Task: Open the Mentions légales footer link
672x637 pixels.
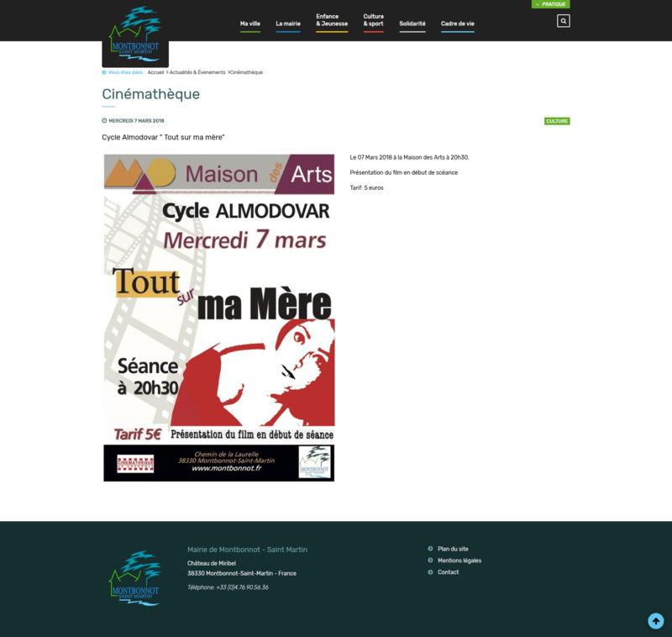Action: pos(459,561)
